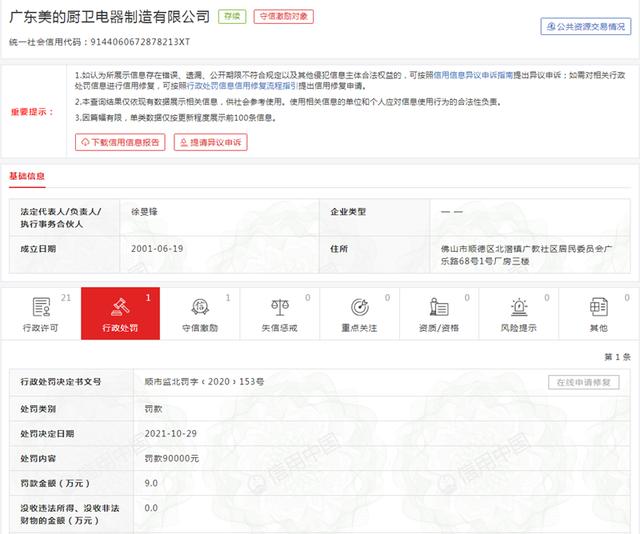The height and width of the screenshot is (534, 640).
Task: Click the 重要提示 heading
Action: coord(32,112)
